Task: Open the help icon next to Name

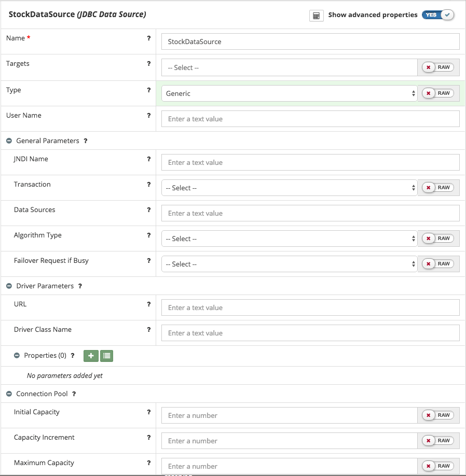Action: (x=149, y=38)
